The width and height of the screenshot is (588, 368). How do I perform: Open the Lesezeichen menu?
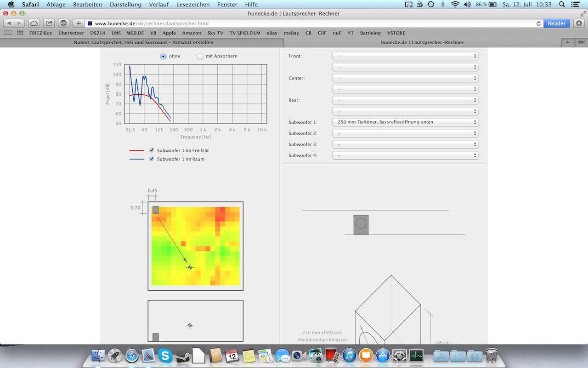tap(192, 5)
